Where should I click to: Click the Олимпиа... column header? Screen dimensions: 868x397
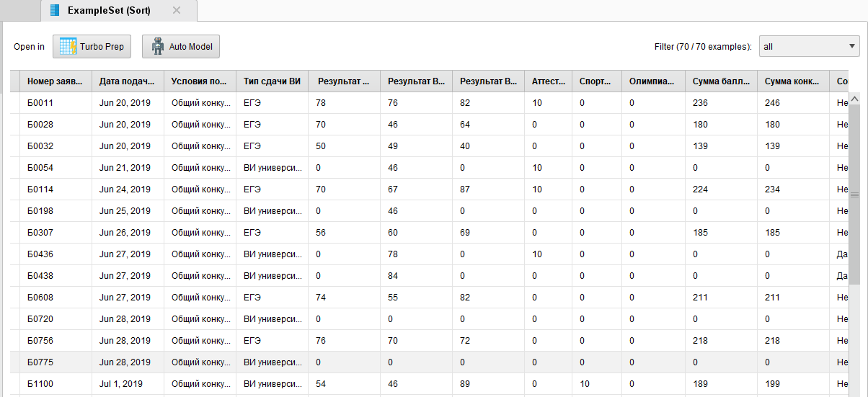(x=653, y=81)
